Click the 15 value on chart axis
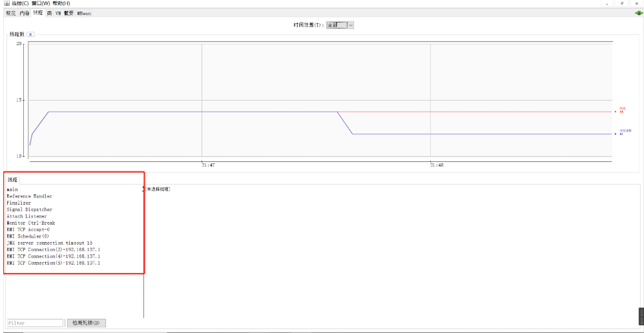This screenshot has width=644, height=333. (x=19, y=99)
